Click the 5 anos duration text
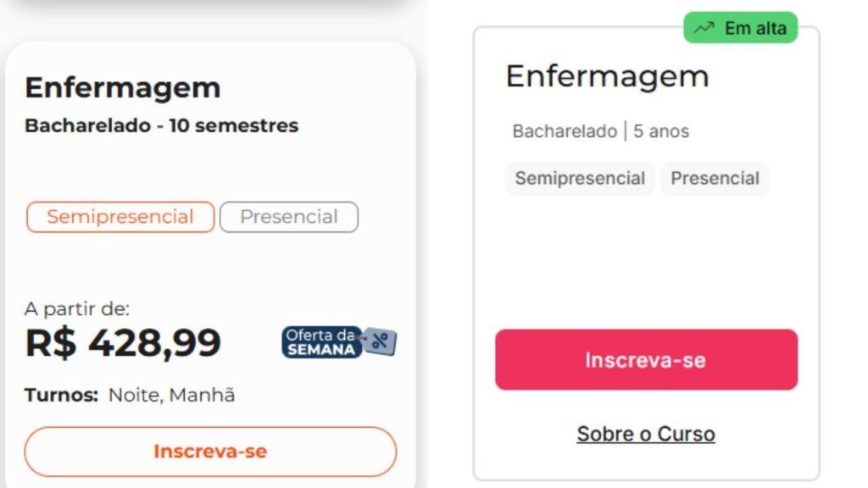The width and height of the screenshot is (868, 488). (x=661, y=131)
